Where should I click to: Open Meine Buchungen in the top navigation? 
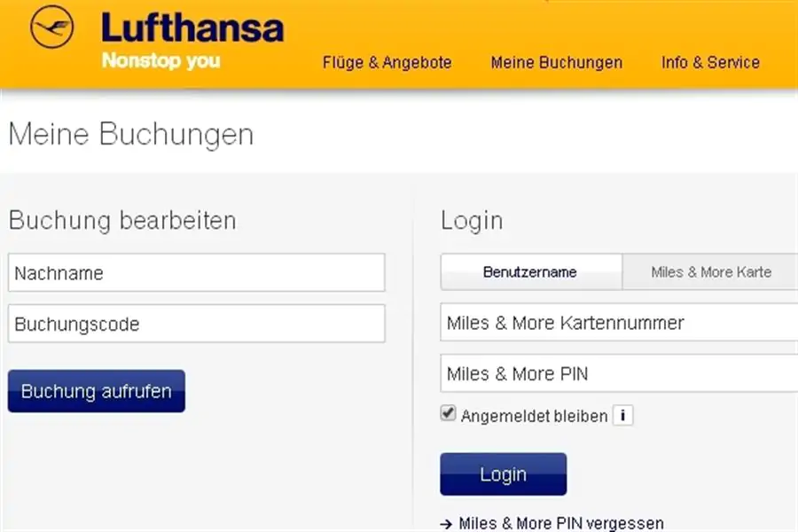tap(556, 63)
